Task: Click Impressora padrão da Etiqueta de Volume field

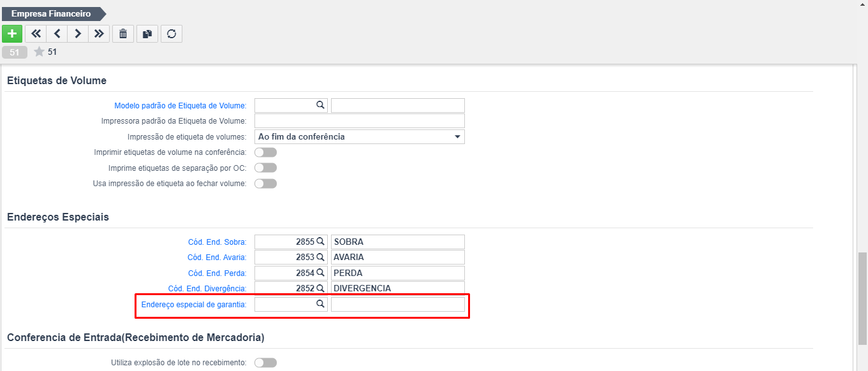Action: coord(360,121)
